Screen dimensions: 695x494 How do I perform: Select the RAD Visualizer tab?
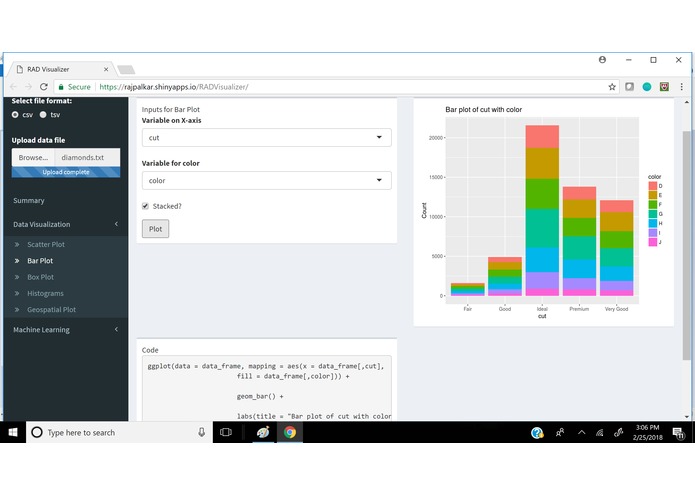coord(62,69)
